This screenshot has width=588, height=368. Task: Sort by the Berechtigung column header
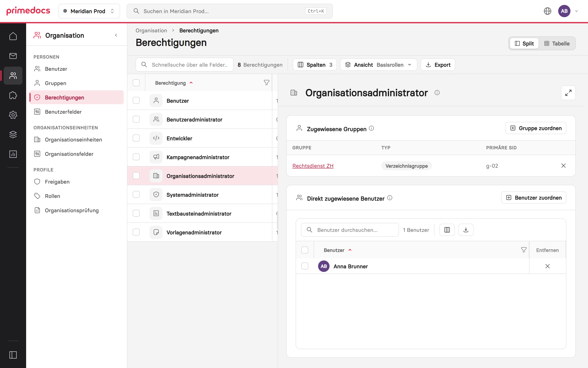tap(170, 83)
